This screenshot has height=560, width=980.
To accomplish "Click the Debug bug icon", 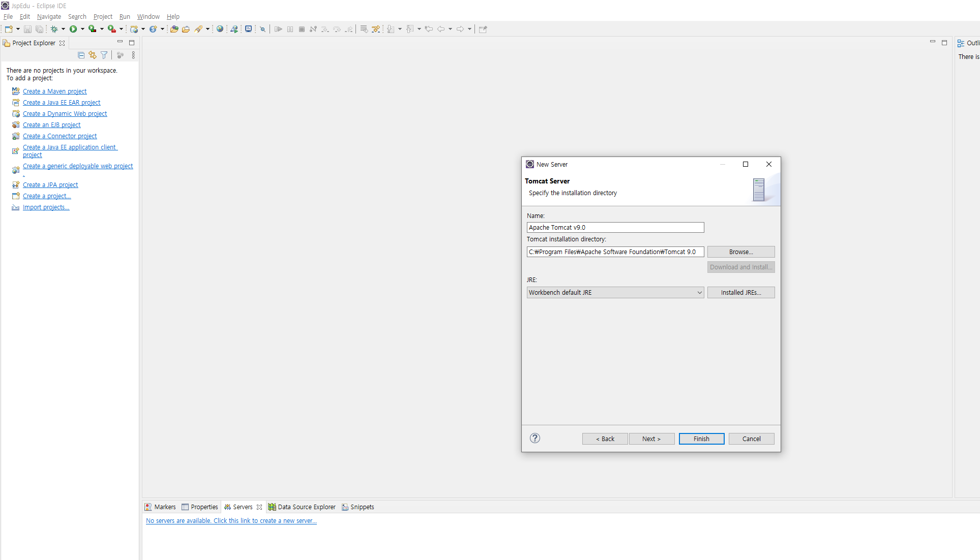I will pyautogui.click(x=54, y=29).
